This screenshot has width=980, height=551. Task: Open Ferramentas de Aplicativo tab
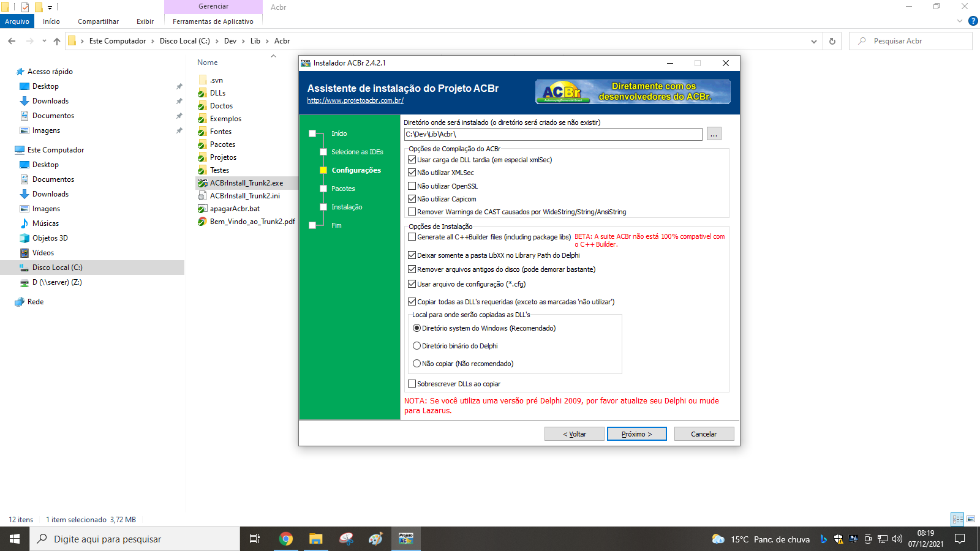coord(213,21)
